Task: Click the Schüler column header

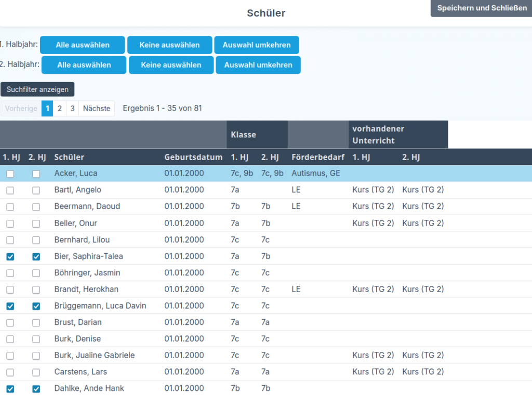Action: pyautogui.click(x=69, y=157)
